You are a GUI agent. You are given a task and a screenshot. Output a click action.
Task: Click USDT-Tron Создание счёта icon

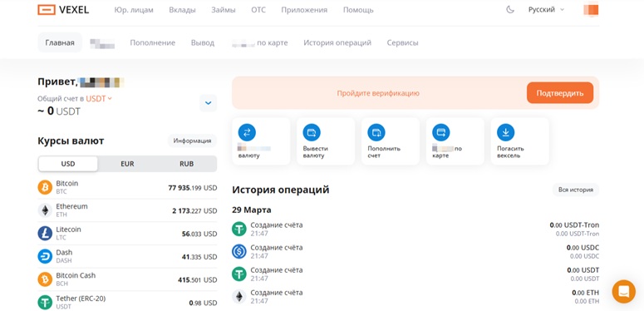click(x=239, y=229)
